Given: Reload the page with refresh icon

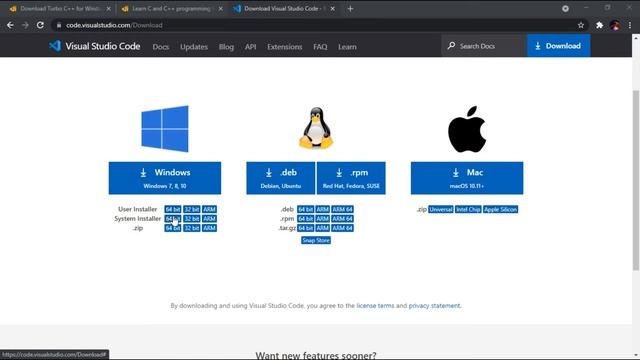Looking at the screenshot, I should (40, 25).
